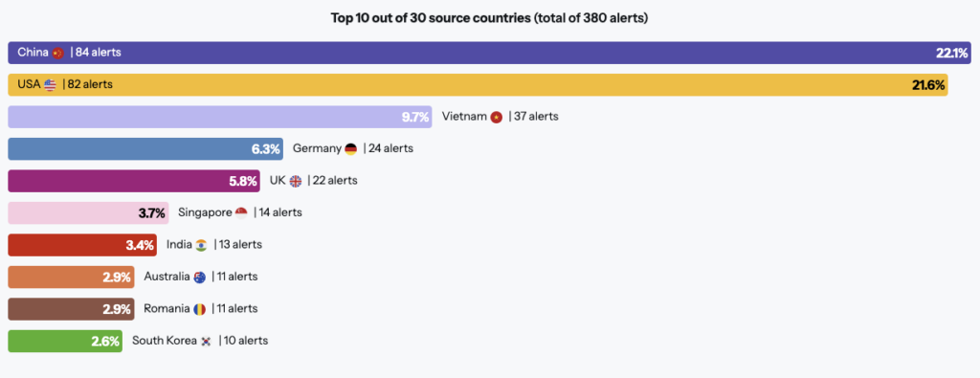Click the 22.1% percentage value
980x378 pixels.
point(951,54)
